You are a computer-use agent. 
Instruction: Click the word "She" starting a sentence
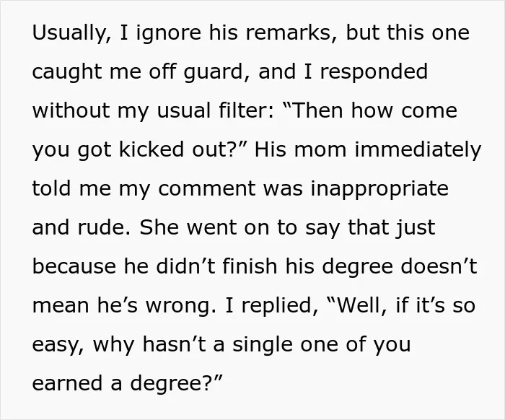(159, 227)
